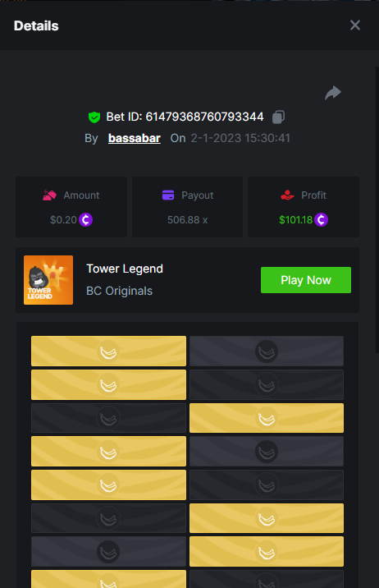Screen dimensions: 379x588
Task: Select the top-left yellow banana tile
Action: tap(108, 351)
